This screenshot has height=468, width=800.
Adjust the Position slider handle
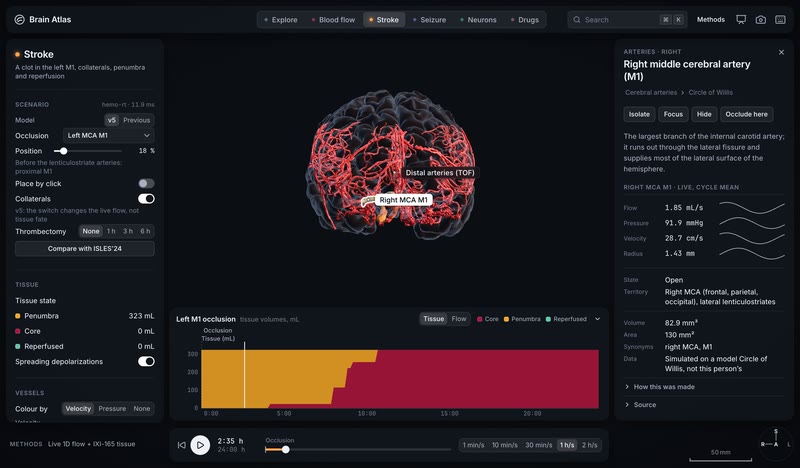[x=63, y=151]
